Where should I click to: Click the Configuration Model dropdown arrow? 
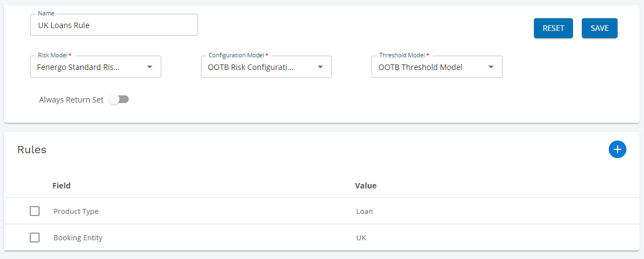pyautogui.click(x=320, y=67)
